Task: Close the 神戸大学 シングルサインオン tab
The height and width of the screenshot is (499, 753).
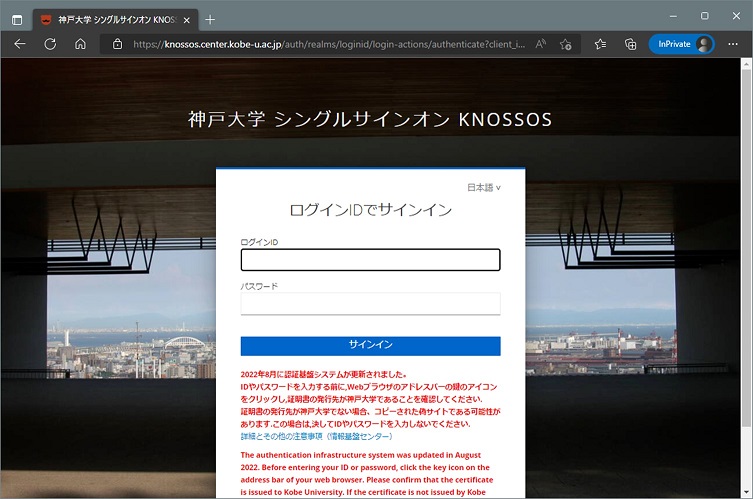Action: [187, 20]
